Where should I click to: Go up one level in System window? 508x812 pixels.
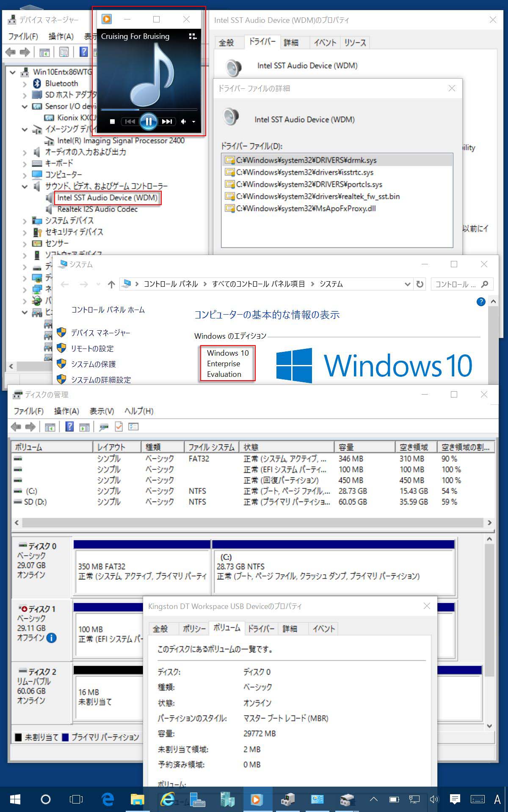[x=111, y=284]
